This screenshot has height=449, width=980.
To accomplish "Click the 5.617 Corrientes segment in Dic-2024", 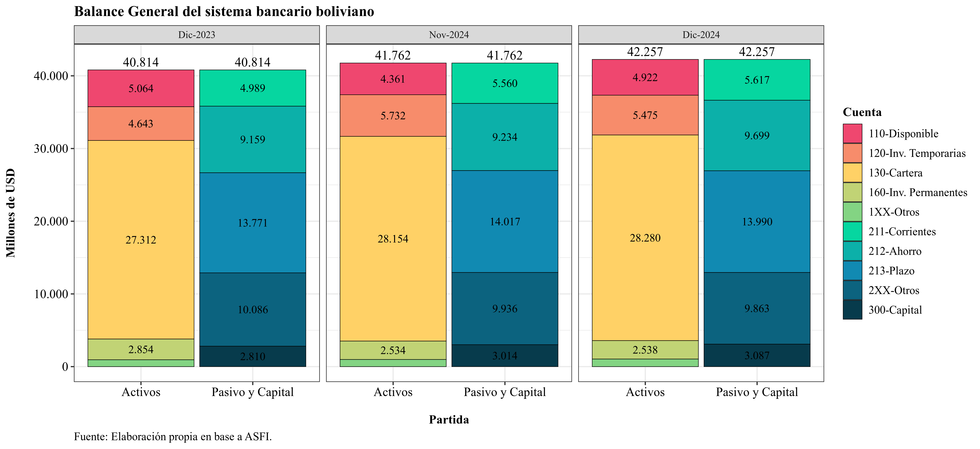I will point(757,80).
